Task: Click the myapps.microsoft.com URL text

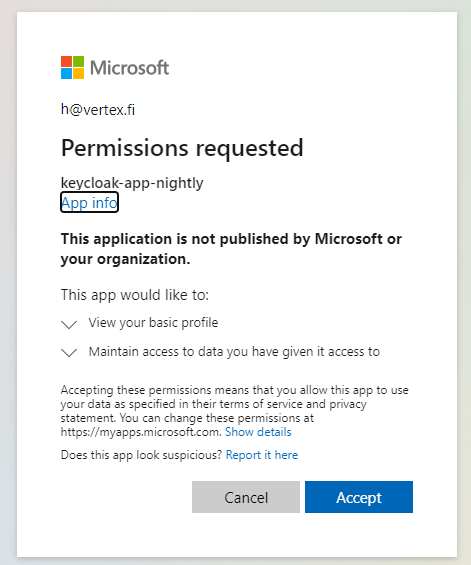Action: click(141, 432)
